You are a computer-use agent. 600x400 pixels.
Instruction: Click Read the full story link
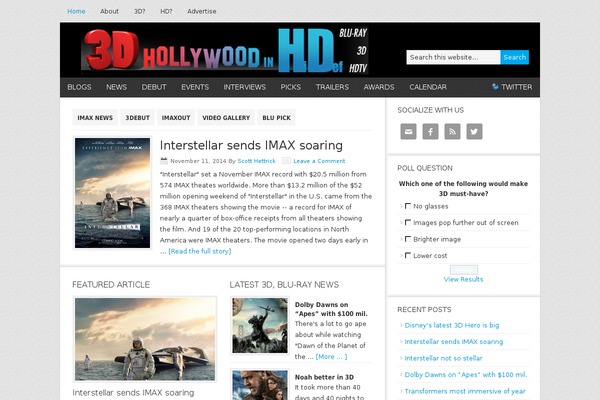200,251
